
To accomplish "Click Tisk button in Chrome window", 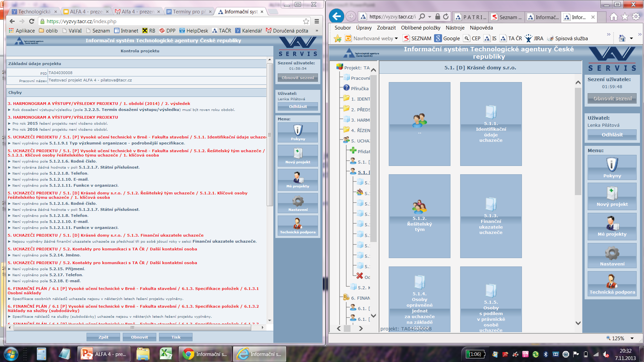I will click(176, 337).
